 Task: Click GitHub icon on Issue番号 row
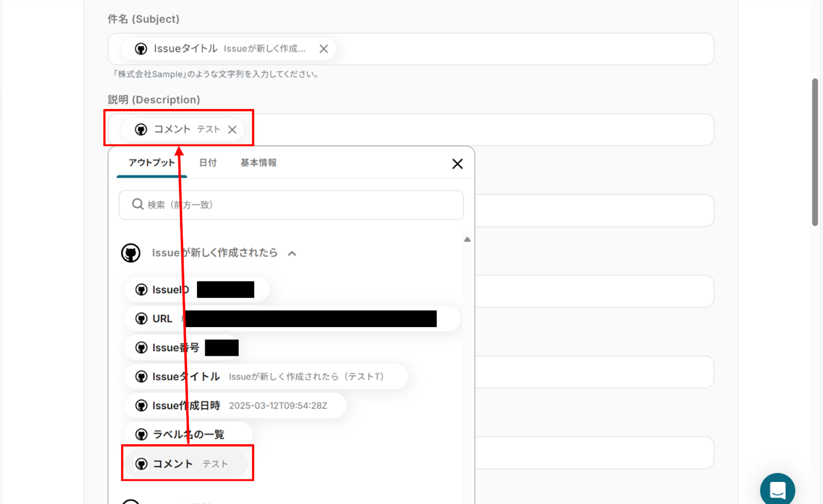coord(141,348)
